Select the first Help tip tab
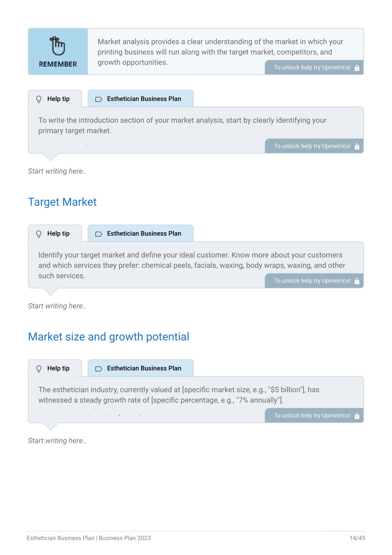The height and width of the screenshot is (555, 392). point(55,99)
